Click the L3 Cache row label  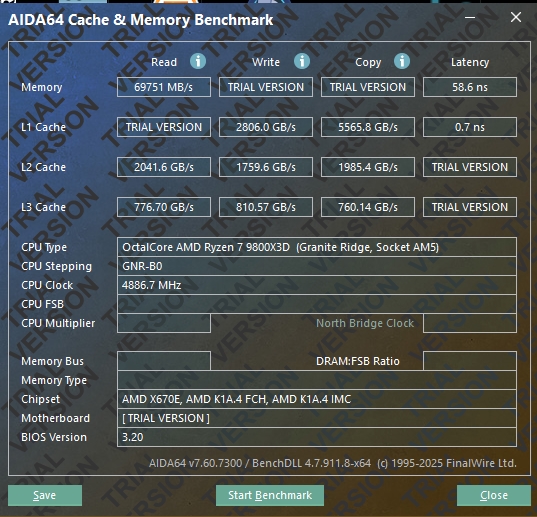click(x=43, y=207)
